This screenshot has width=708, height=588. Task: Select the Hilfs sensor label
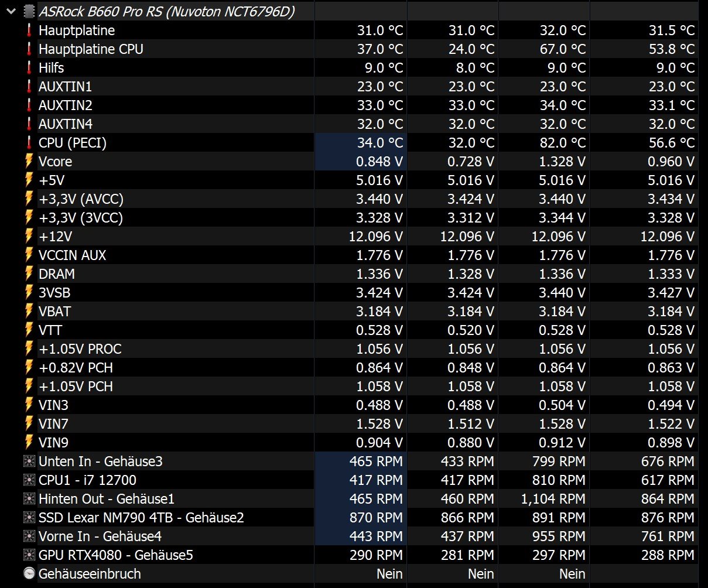click(x=52, y=68)
